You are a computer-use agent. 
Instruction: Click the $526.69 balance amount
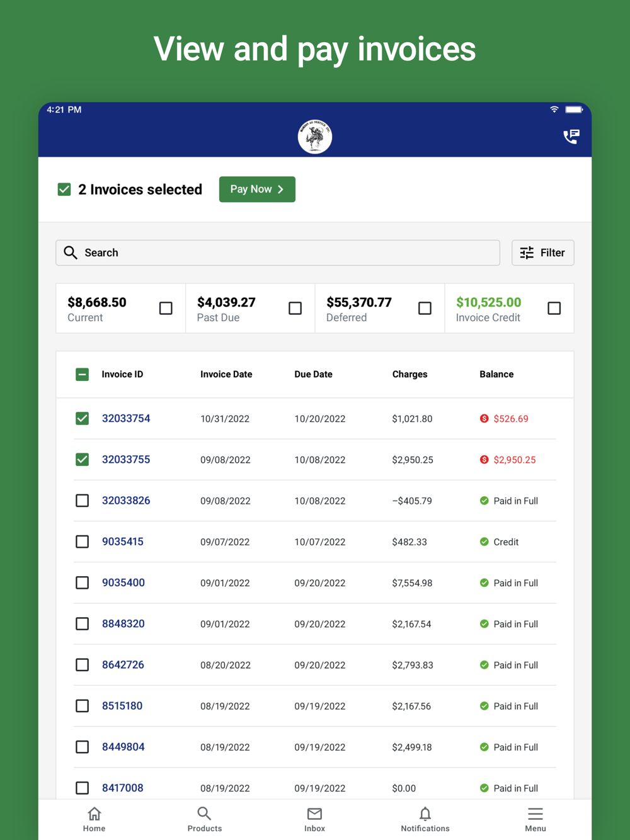pyautogui.click(x=511, y=419)
